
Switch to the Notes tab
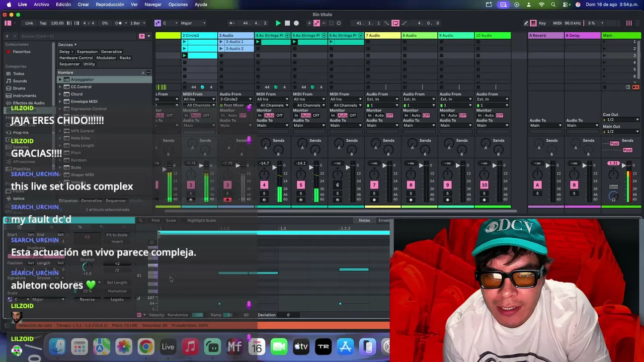click(364, 221)
